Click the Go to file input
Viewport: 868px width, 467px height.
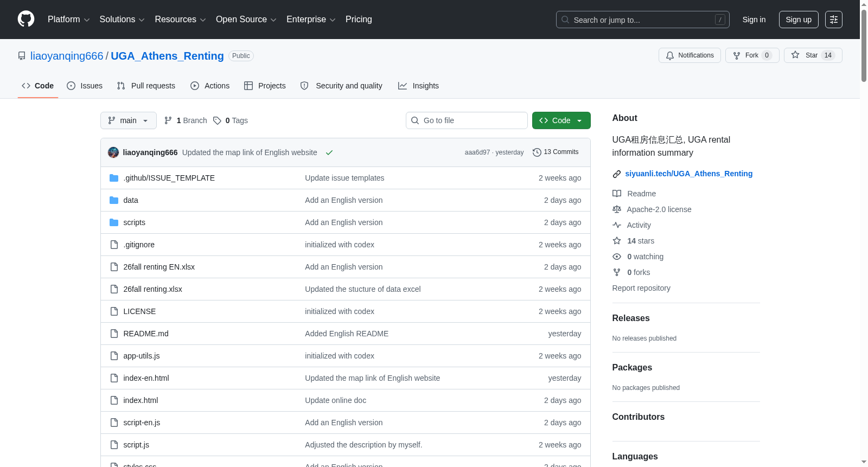pos(467,120)
